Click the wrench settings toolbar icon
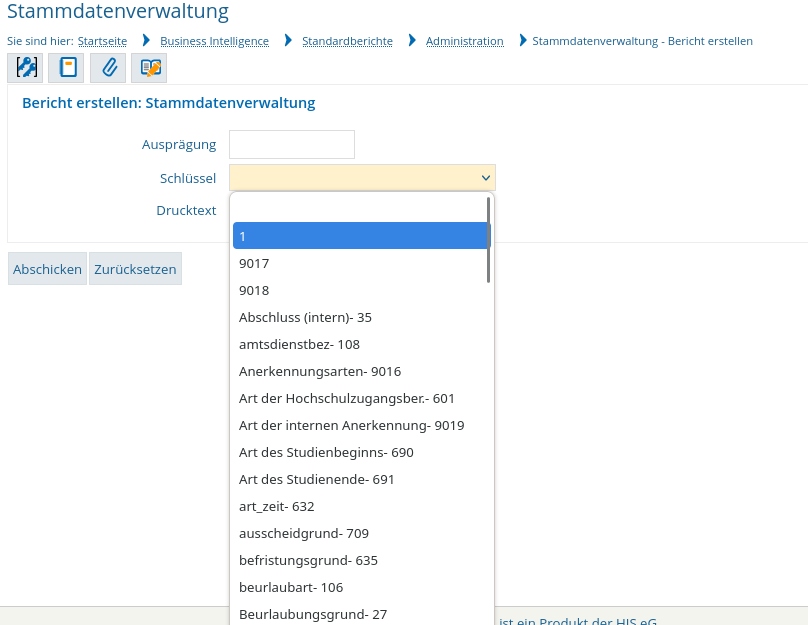The height and width of the screenshot is (625, 808). point(25,67)
